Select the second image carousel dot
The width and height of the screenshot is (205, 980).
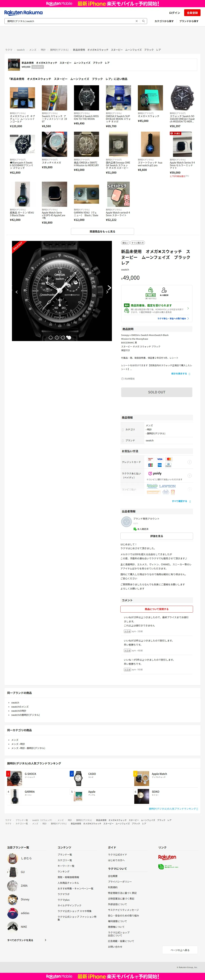pos(57,337)
